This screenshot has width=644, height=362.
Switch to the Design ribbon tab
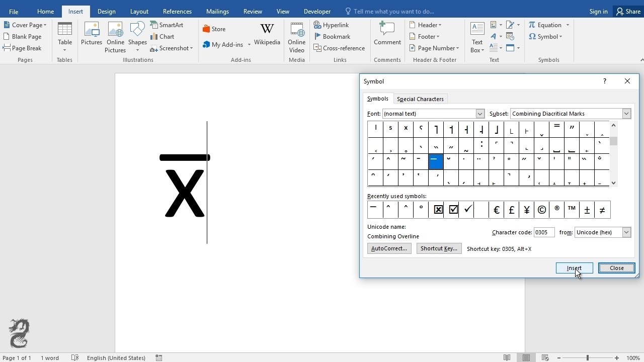click(x=106, y=11)
